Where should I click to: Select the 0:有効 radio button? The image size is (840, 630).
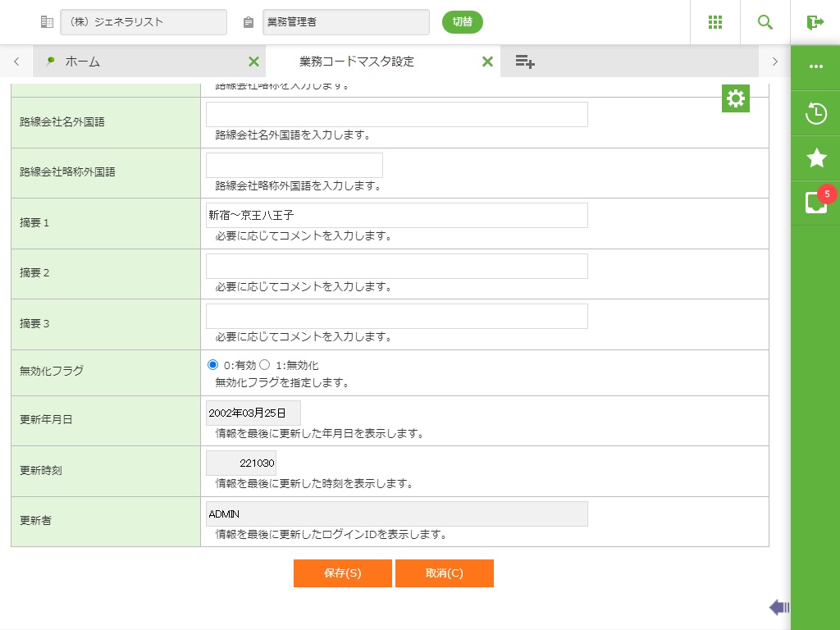(213, 365)
